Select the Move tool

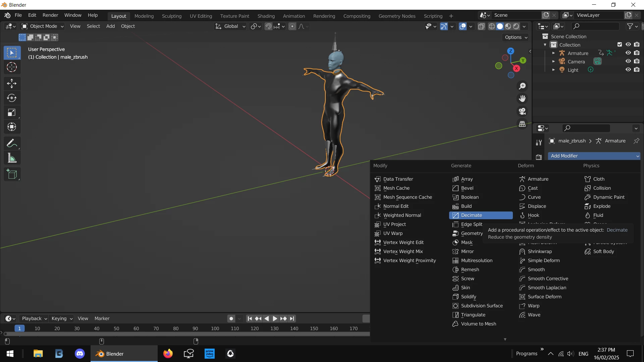pyautogui.click(x=12, y=83)
